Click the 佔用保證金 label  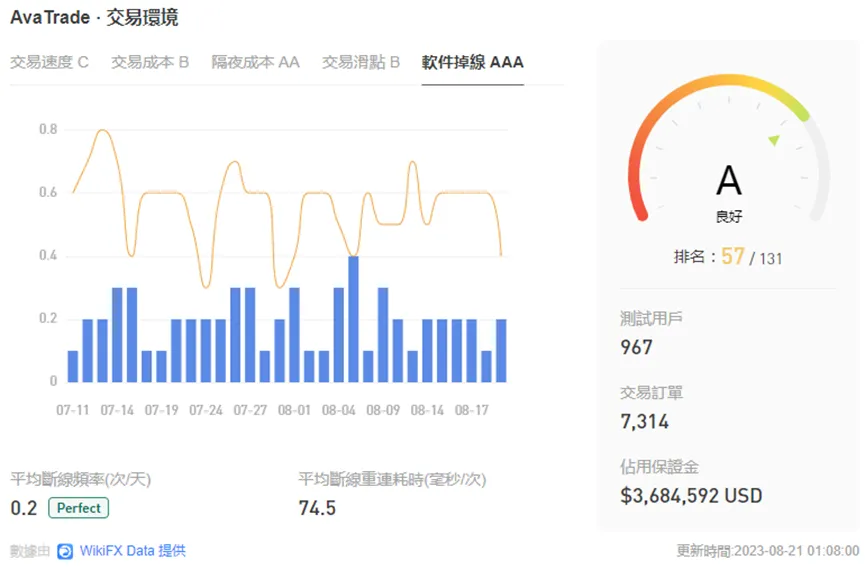click(659, 467)
